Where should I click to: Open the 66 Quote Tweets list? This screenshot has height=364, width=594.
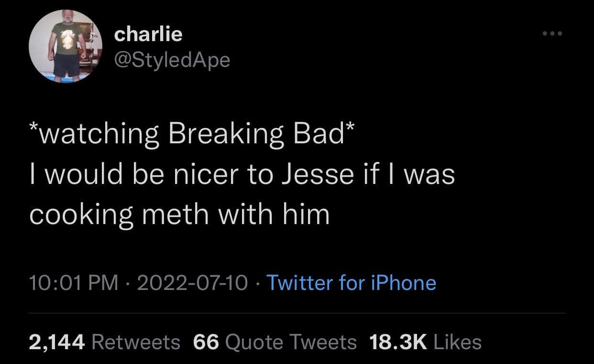coord(275,342)
